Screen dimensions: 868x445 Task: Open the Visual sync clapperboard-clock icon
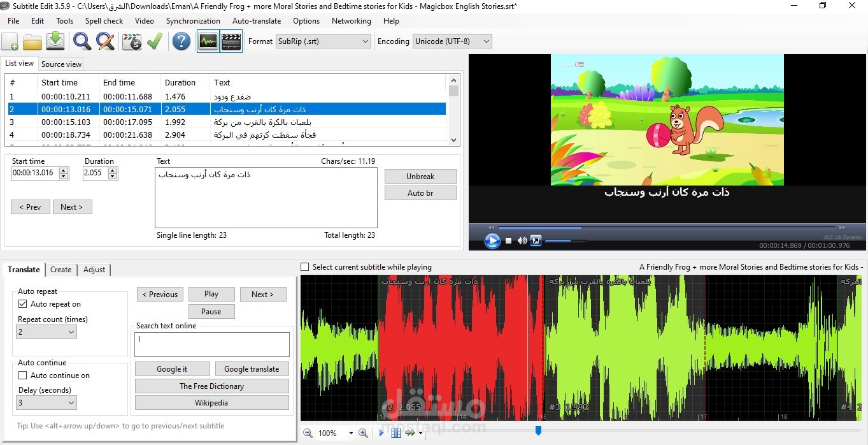coord(131,41)
